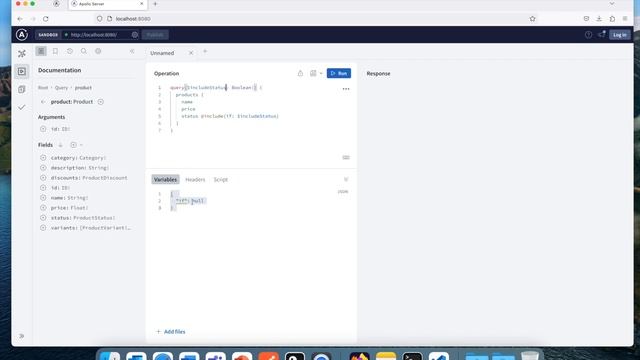This screenshot has height=360, width=640.
Task: Open the explorer settings gear icon
Action: point(98,51)
